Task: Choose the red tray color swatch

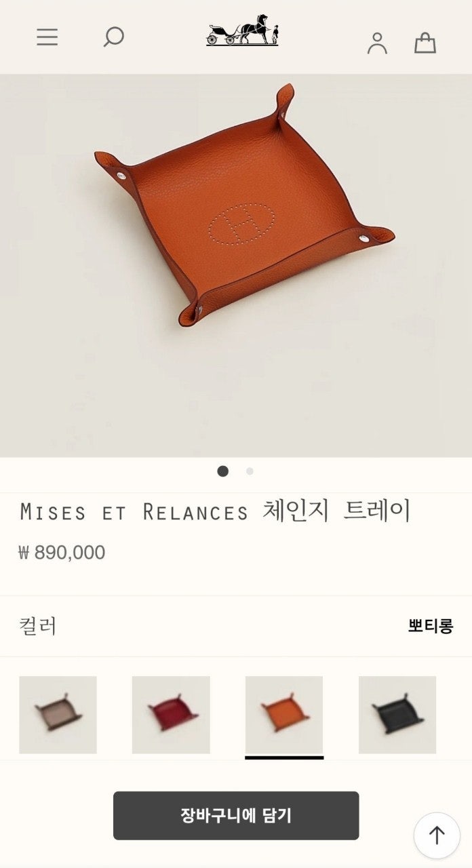Action: pos(171,715)
